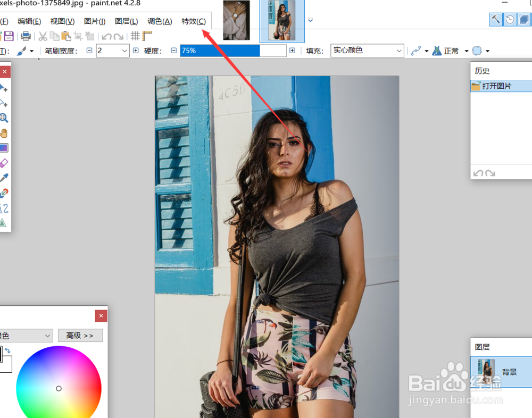
Task: Select the Gradient tool
Action: click(4, 148)
